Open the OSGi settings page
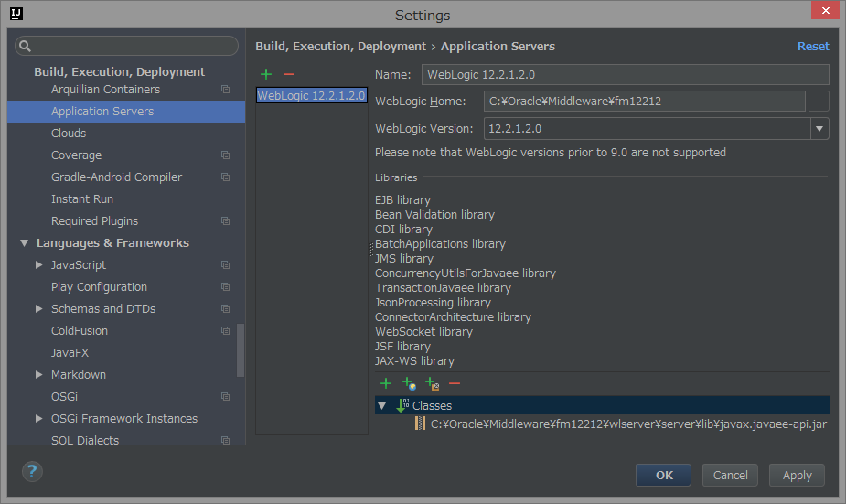 (64, 396)
